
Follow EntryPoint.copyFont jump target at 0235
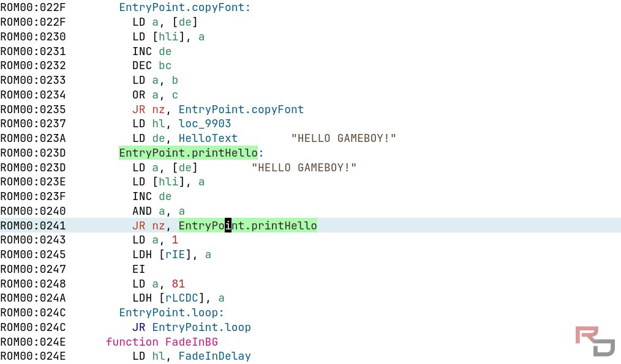point(241,110)
